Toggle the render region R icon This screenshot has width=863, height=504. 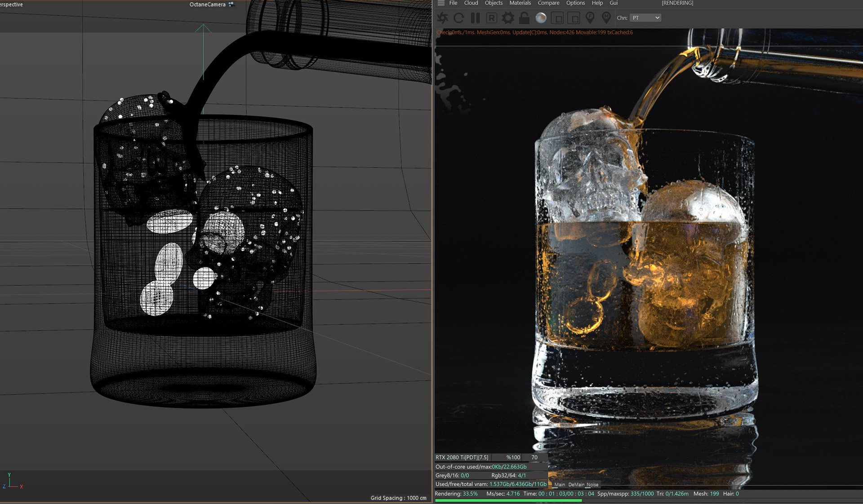(492, 18)
